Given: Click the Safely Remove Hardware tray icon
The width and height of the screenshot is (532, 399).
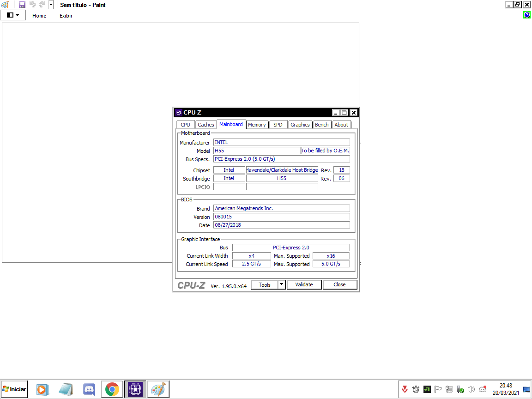Looking at the screenshot, I should pyautogui.click(x=460, y=389).
